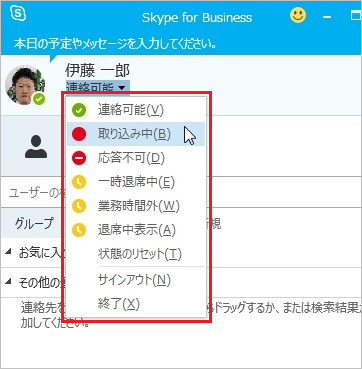Click do-not-disturb icon beside 応答不可(D)
Image resolution: width=362 pixels, height=369 pixels.
pos(79,158)
